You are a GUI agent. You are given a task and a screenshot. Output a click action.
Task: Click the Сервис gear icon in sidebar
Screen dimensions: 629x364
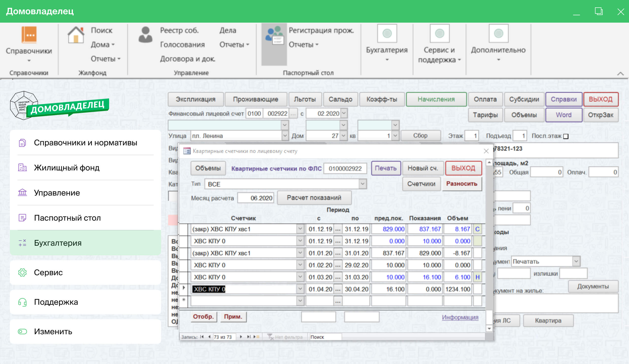pos(22,273)
